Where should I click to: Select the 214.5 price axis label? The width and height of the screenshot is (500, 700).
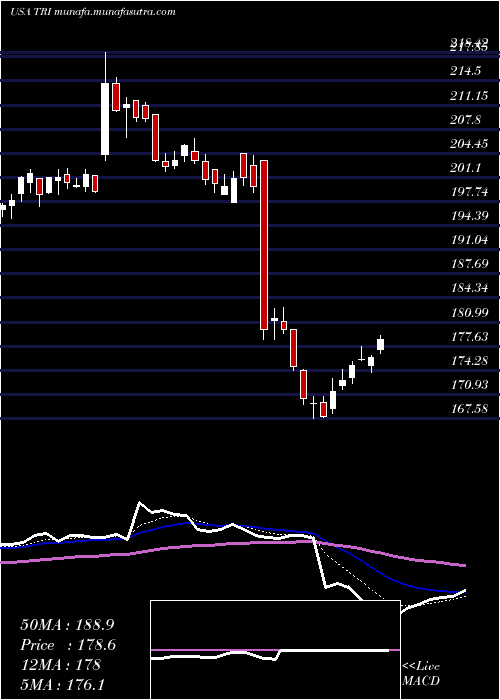466,71
